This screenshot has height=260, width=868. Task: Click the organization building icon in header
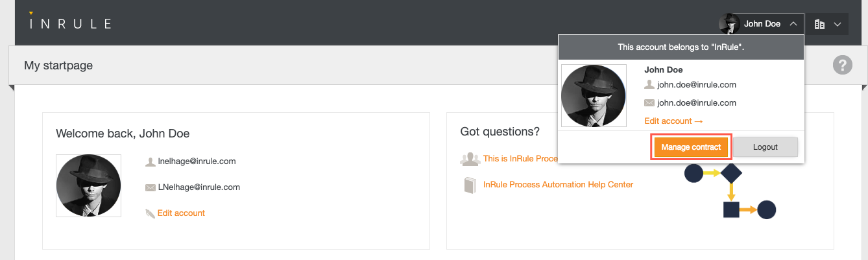point(819,24)
